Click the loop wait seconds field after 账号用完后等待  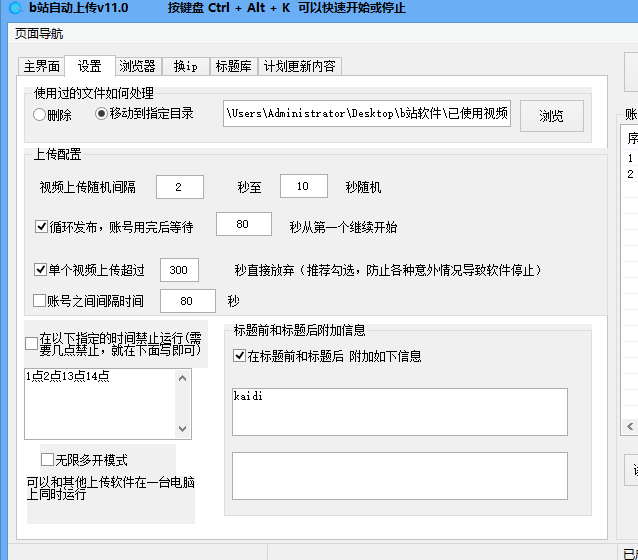pyautogui.click(x=243, y=224)
